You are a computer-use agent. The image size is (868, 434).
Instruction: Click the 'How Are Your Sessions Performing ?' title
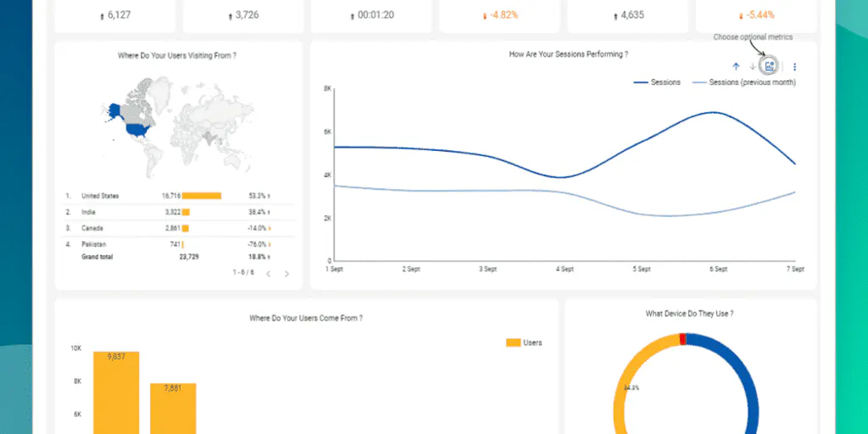[x=569, y=54]
